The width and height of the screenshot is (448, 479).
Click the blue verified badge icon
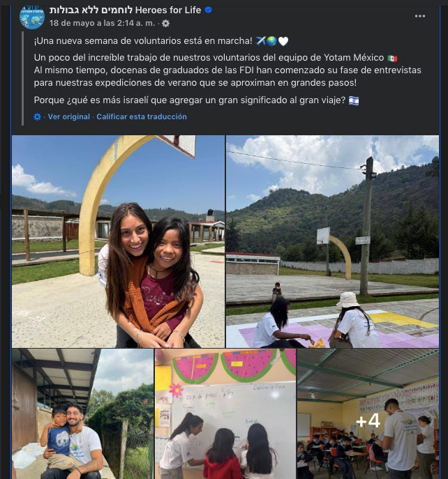208,10
